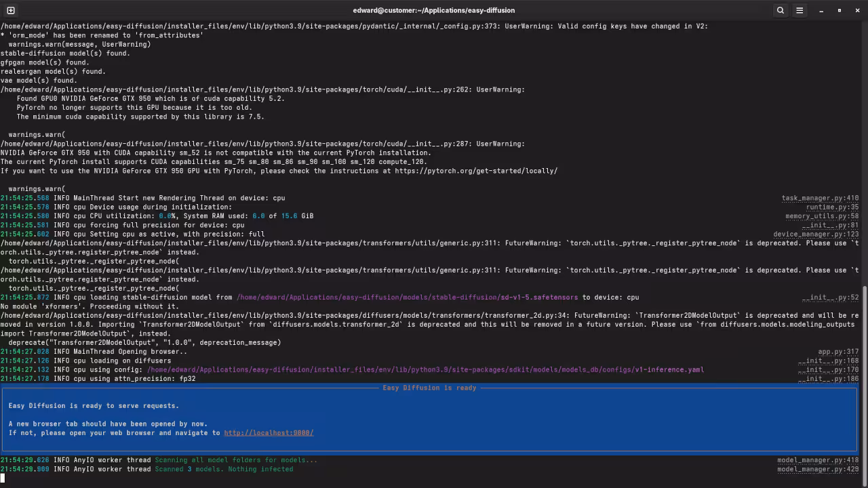Open a new terminal tab
This screenshot has width=868, height=488.
coord(10,10)
